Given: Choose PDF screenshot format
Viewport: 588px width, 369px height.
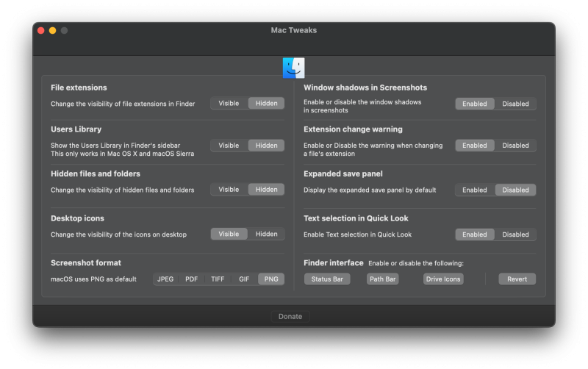Looking at the screenshot, I should (x=191, y=279).
